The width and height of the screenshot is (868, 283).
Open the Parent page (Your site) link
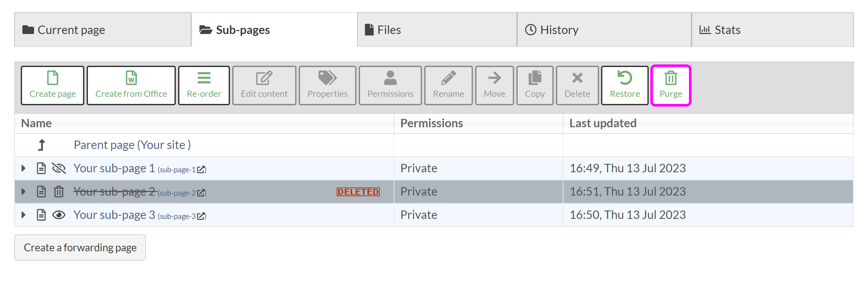point(132,145)
